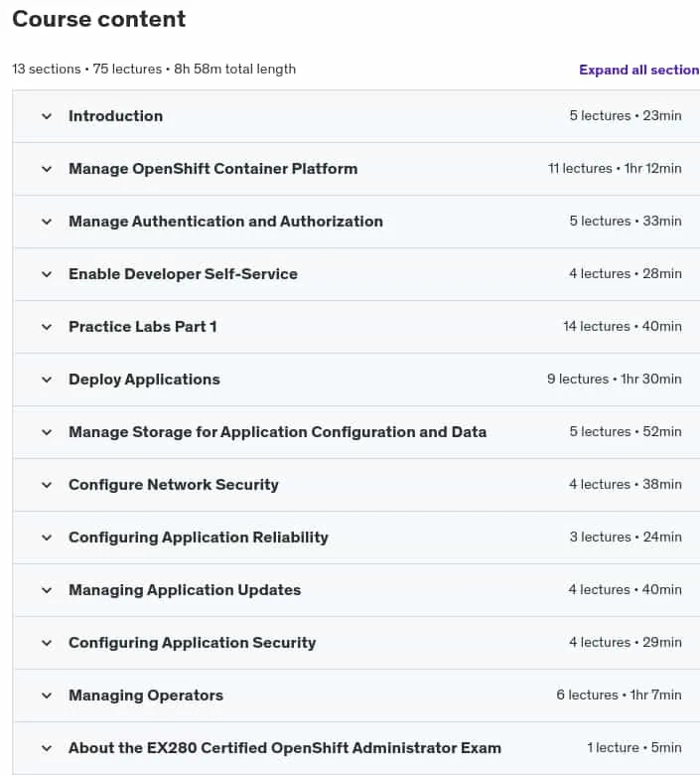Click chevron beside Configuring Application Security

pos(47,643)
